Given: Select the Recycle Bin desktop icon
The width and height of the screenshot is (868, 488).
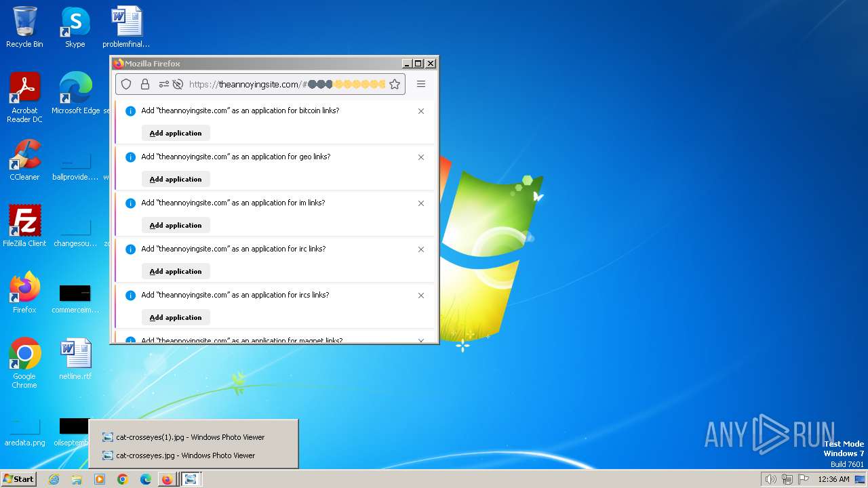Looking at the screenshot, I should tap(24, 27).
